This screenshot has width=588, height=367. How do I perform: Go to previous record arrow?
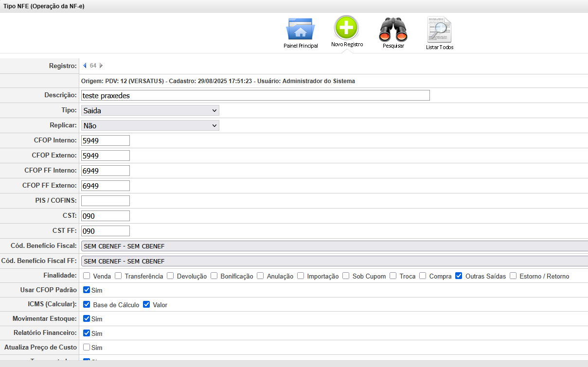(x=85, y=66)
